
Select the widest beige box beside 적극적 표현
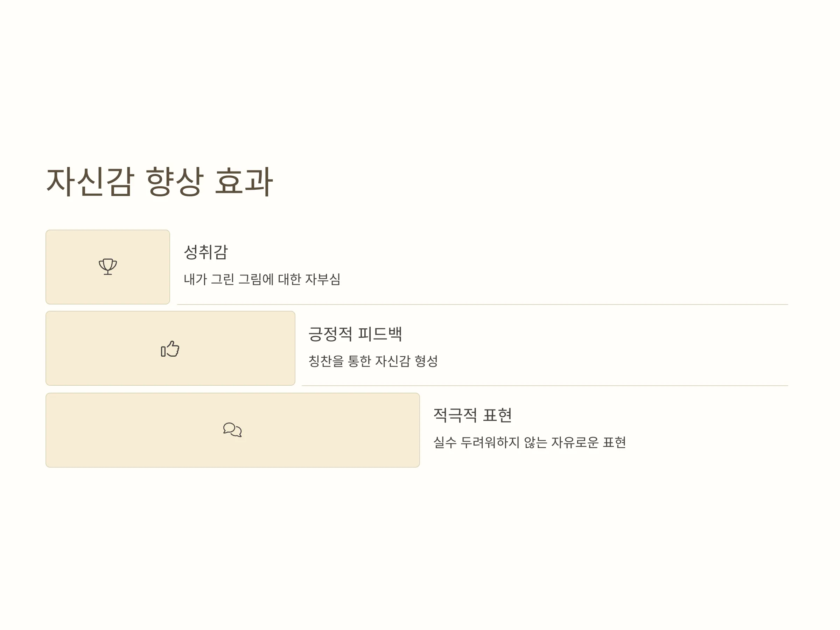pos(233,430)
